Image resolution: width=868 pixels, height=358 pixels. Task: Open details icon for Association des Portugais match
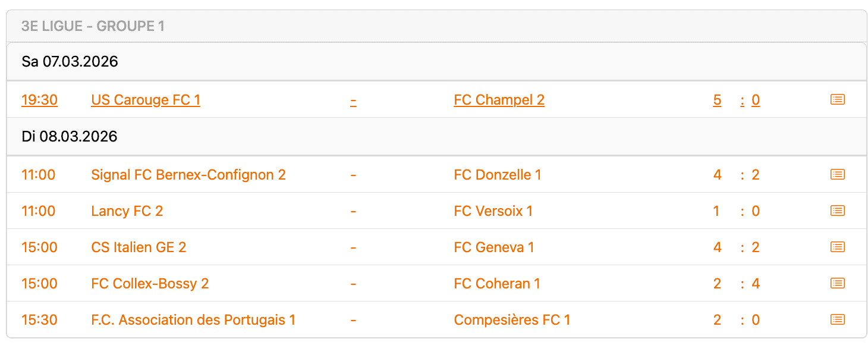pyautogui.click(x=837, y=320)
